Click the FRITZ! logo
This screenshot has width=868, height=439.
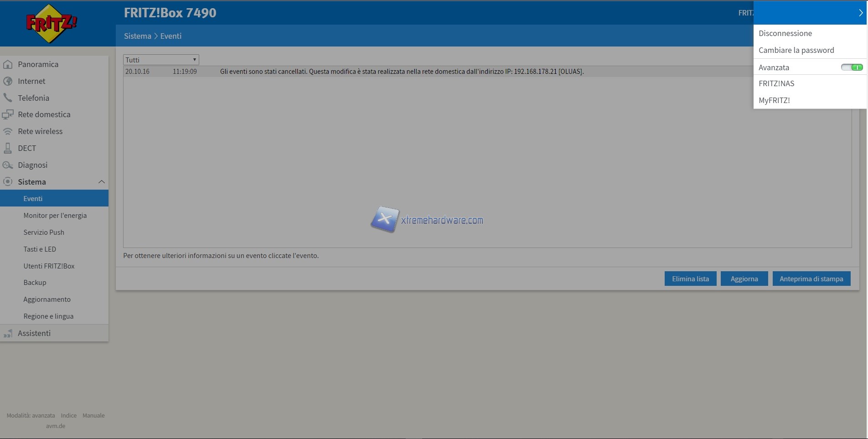pyautogui.click(x=51, y=23)
